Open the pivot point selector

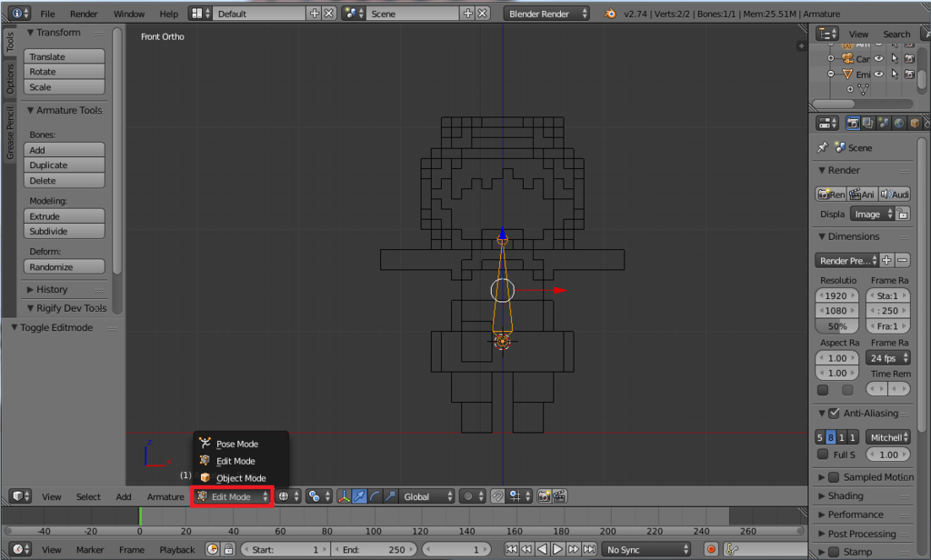tap(319, 496)
